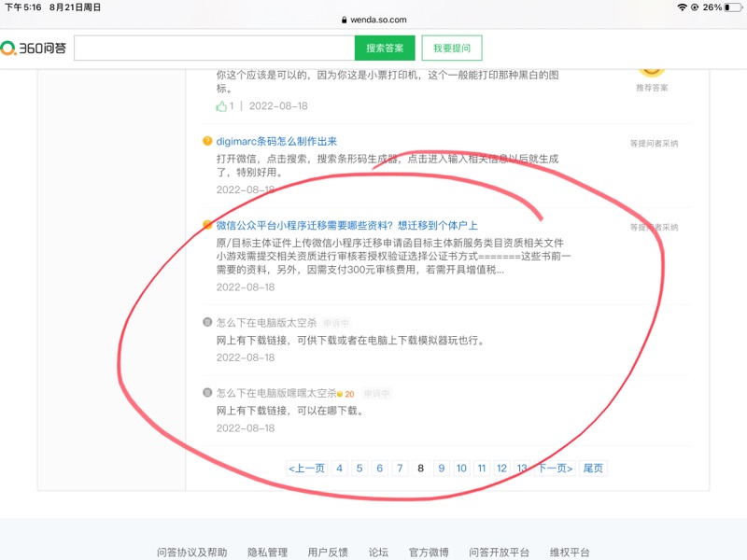Tap the wenda.so.com address bar
The width and height of the screenshot is (747, 560).
[x=374, y=20]
